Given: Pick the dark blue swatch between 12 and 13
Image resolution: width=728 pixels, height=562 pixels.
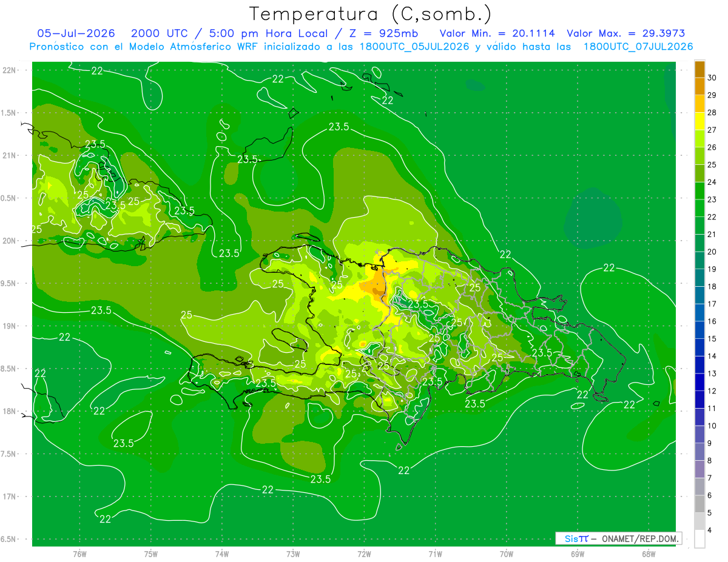Looking at the screenshot, I should click(699, 383).
